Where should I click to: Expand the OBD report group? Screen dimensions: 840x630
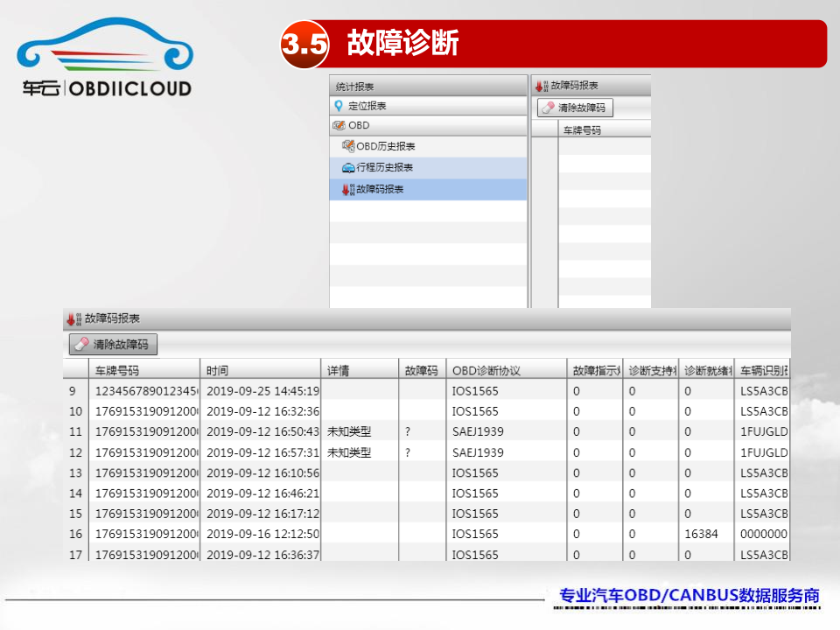click(x=359, y=126)
